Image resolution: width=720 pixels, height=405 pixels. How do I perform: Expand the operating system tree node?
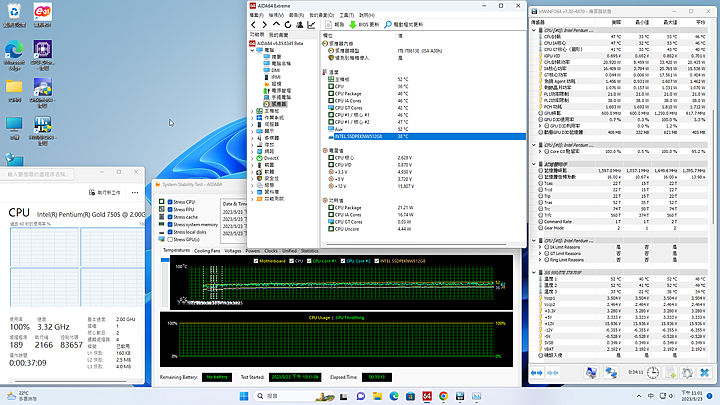252,118
